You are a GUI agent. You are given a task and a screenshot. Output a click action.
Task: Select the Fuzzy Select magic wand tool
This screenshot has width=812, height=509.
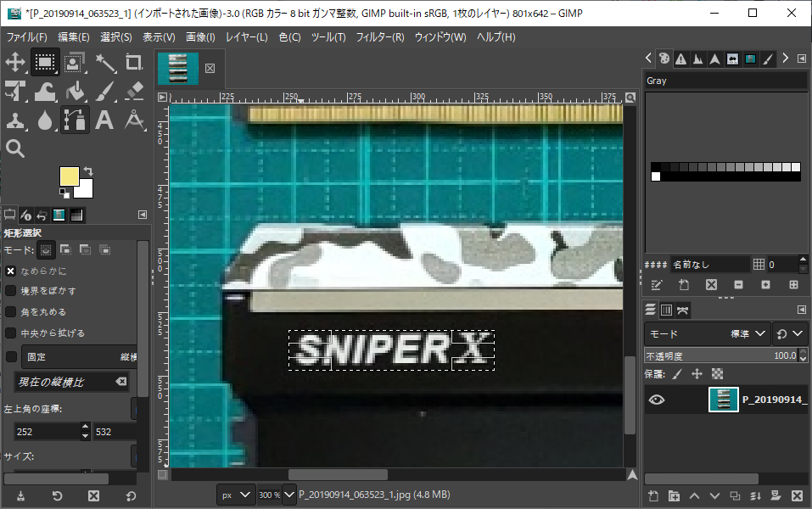[104, 62]
